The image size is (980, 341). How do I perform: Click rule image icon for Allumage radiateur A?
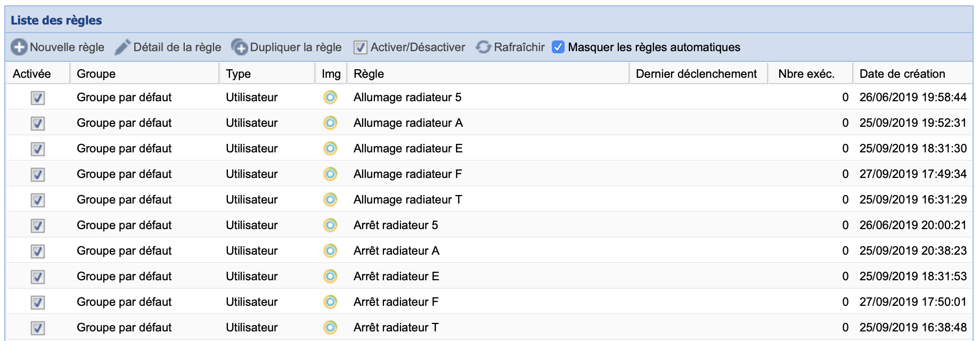click(x=330, y=123)
